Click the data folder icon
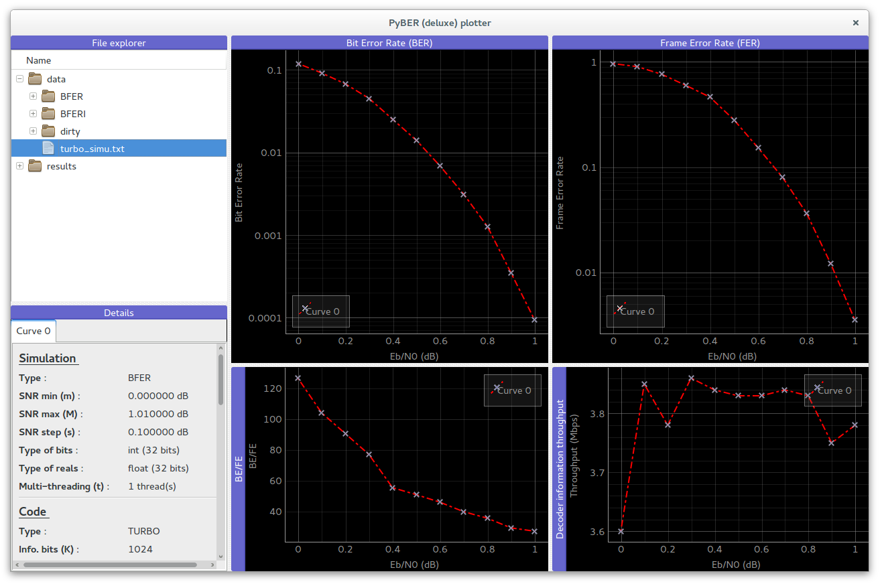Screen dimensions: 884x588 tap(35, 79)
